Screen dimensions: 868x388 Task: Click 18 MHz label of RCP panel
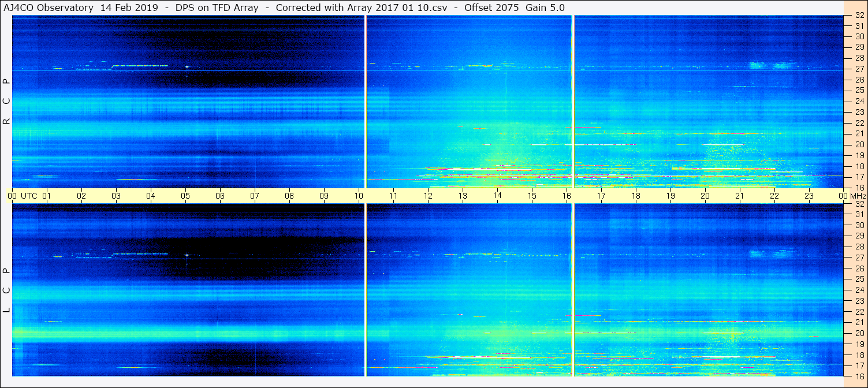coord(859,166)
